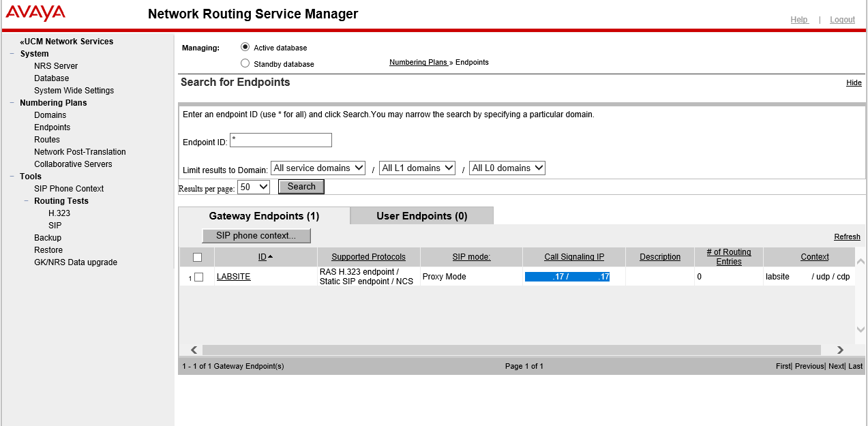Open Backup in the sidebar
Screen dimensions: 868x426
point(48,238)
